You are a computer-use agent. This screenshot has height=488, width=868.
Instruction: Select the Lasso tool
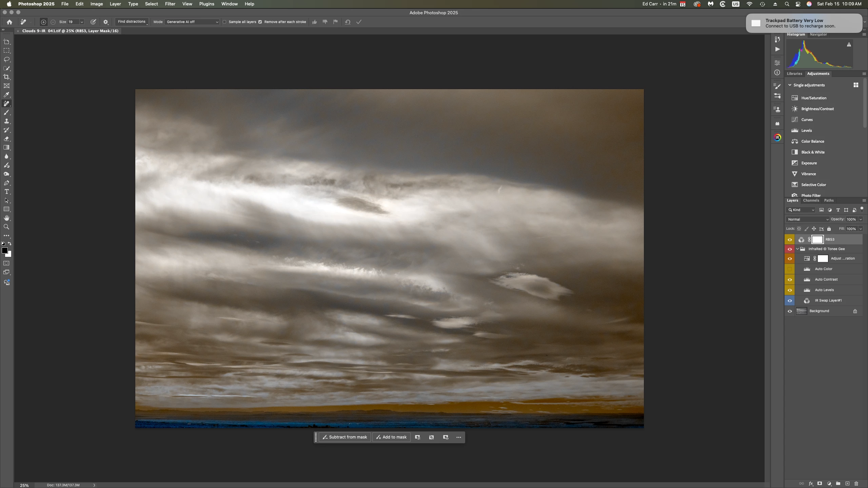click(x=6, y=59)
